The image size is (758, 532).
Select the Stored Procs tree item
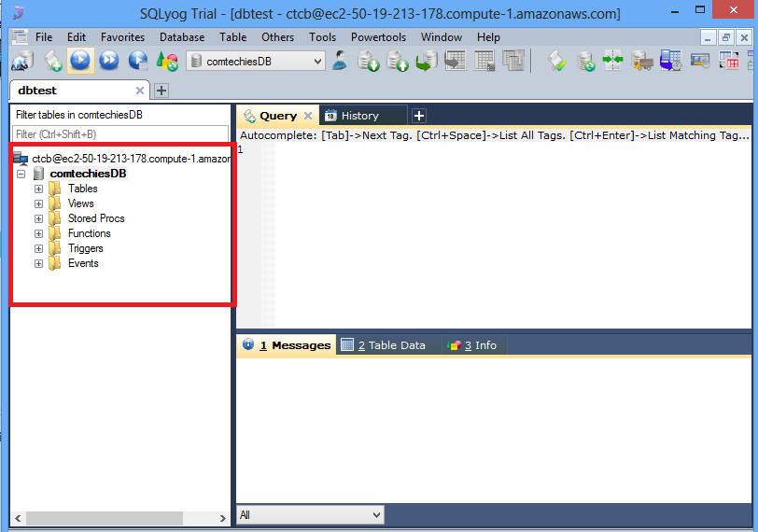click(96, 218)
